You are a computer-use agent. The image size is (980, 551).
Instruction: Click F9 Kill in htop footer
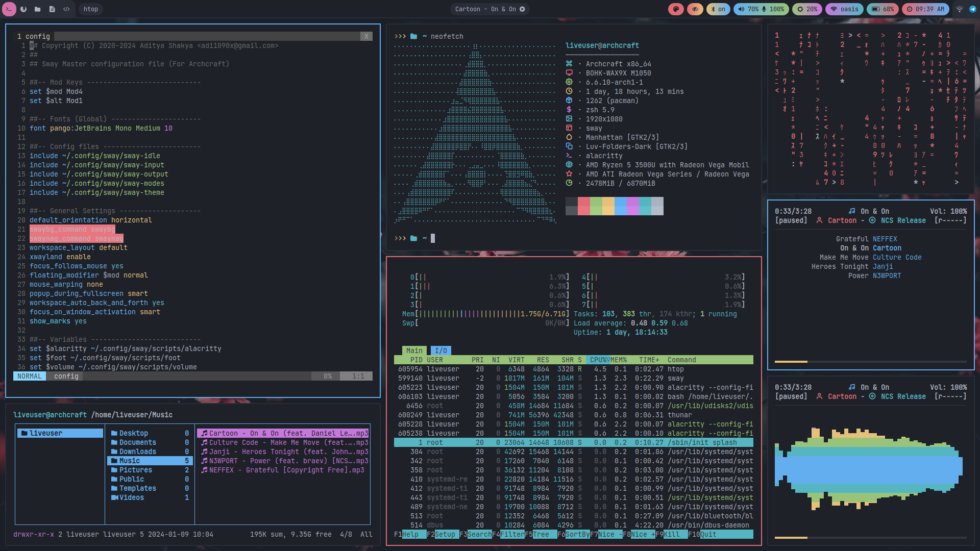coord(671,534)
